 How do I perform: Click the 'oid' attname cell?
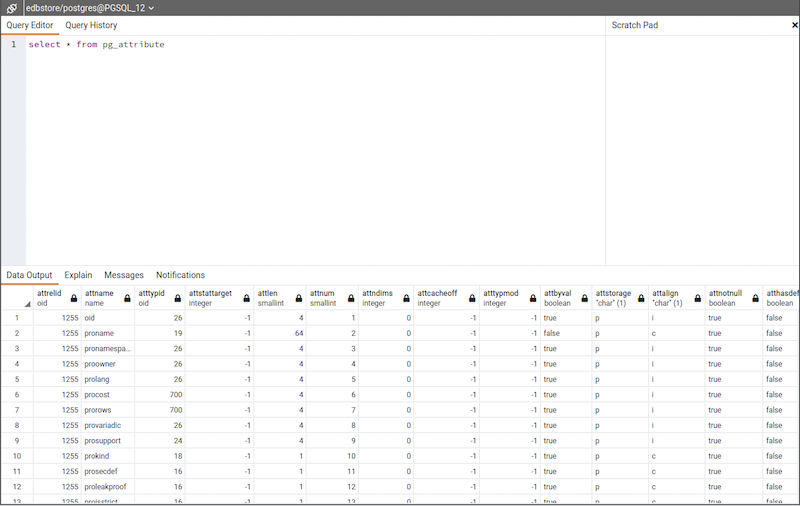[108, 318]
